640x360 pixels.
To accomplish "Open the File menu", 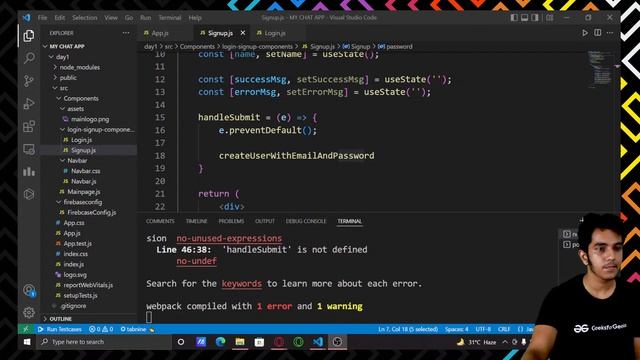I will pos(42,18).
